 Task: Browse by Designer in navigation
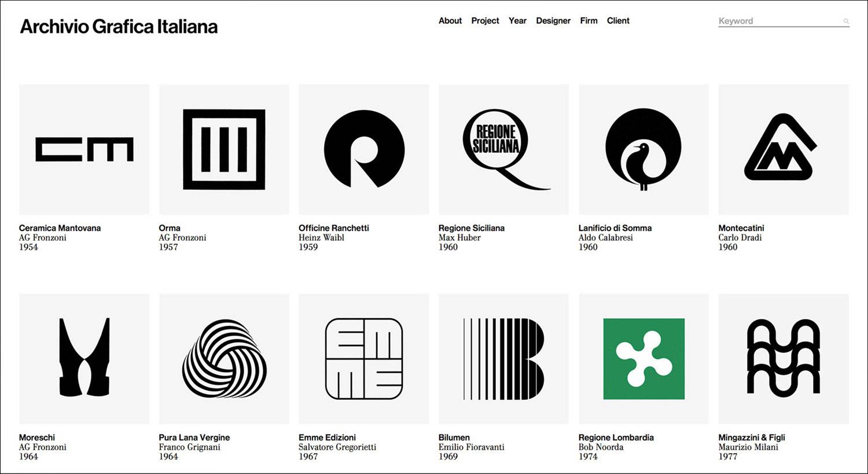[x=553, y=21]
